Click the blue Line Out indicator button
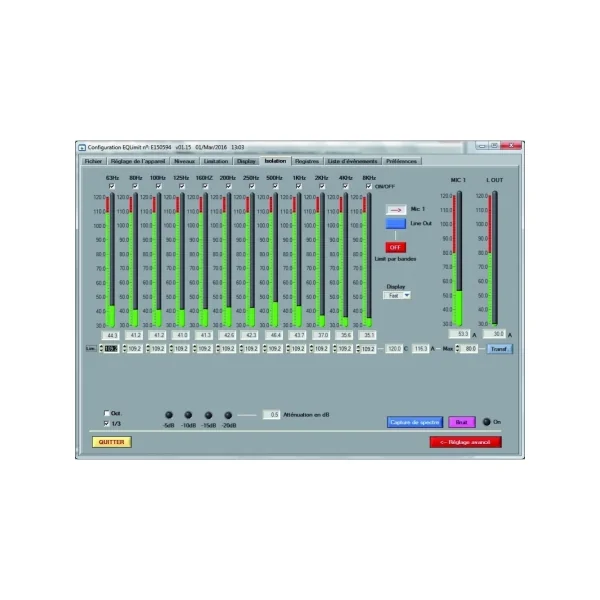 pyautogui.click(x=396, y=223)
